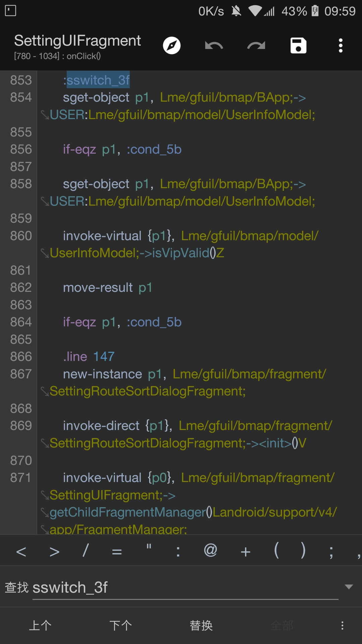The image size is (362, 644).
Task: Open search options three-dot menu
Action: click(x=342, y=626)
